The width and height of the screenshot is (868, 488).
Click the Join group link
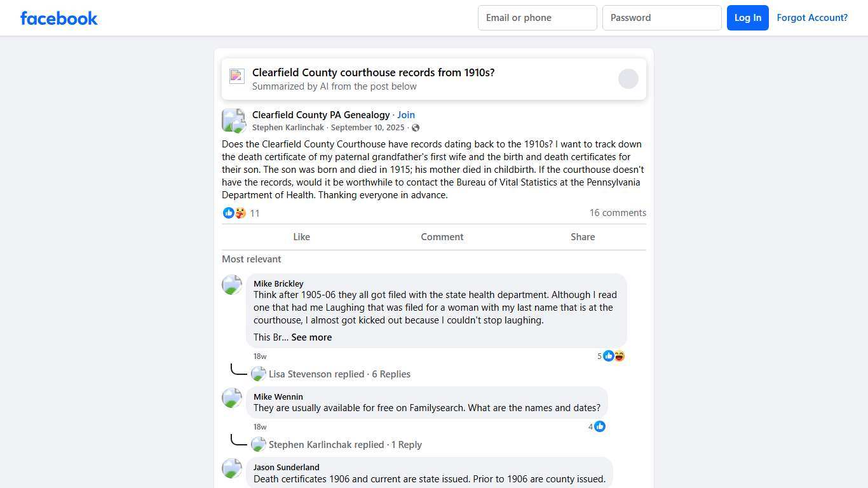click(406, 115)
